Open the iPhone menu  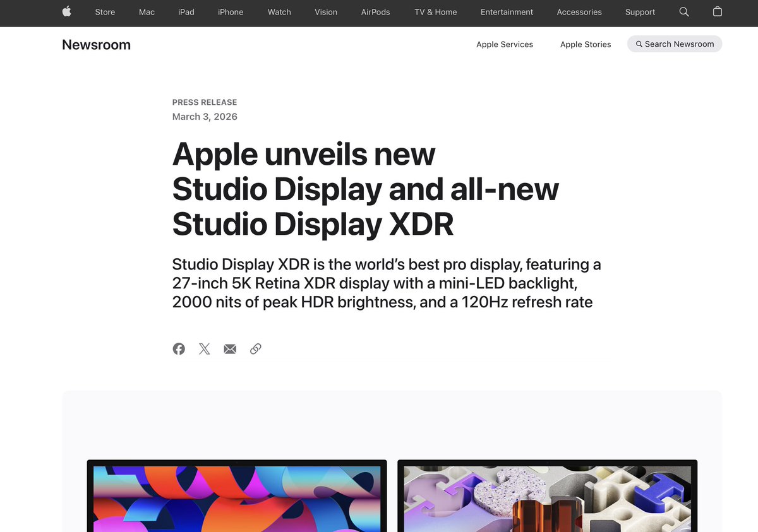(231, 12)
